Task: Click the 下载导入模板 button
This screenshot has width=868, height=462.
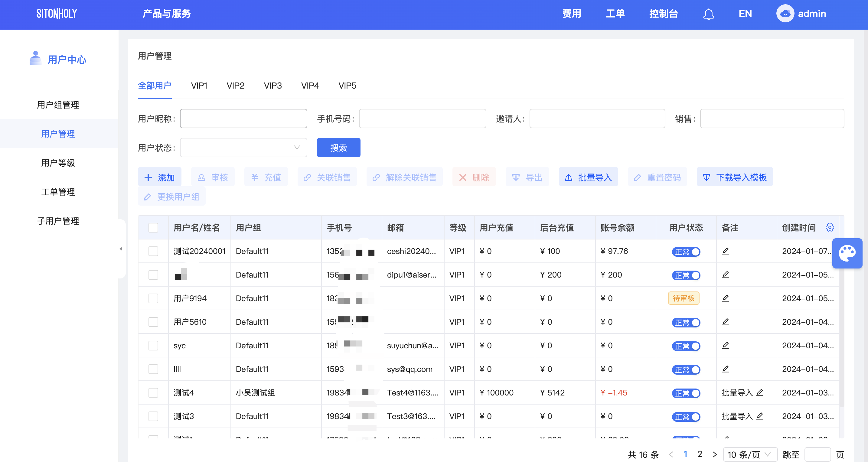Action: tap(735, 177)
